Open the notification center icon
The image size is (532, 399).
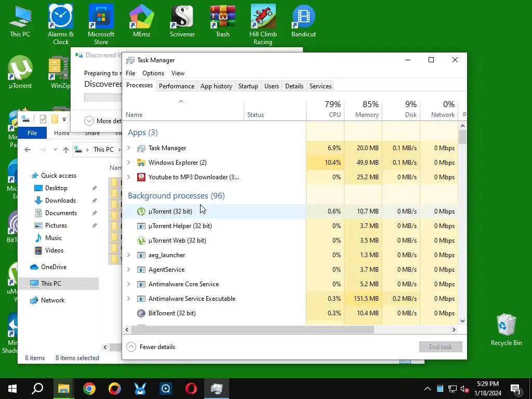[x=516, y=389]
